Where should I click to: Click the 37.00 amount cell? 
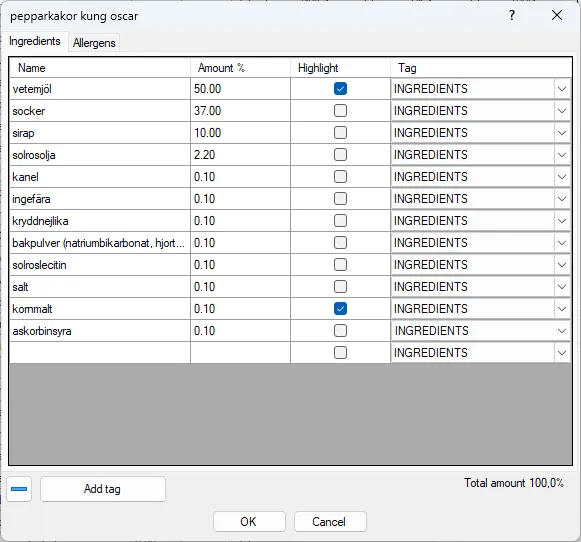click(x=240, y=111)
